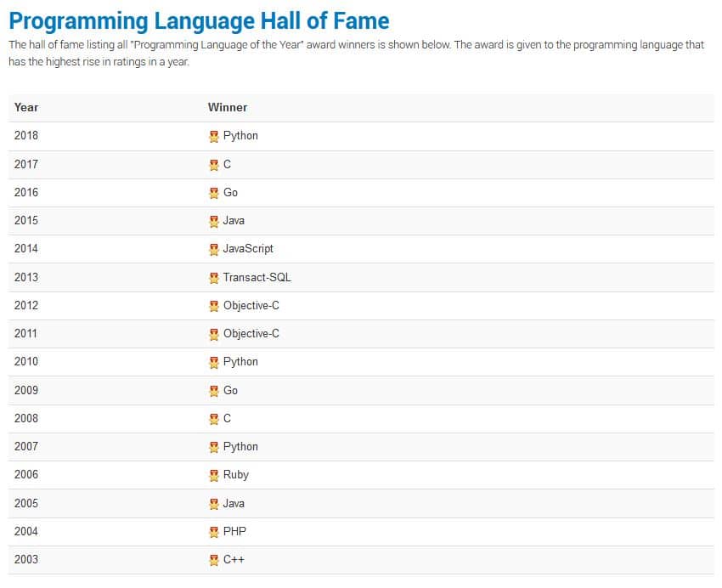
Task: Click the year 2008 cell
Action: [26, 419]
